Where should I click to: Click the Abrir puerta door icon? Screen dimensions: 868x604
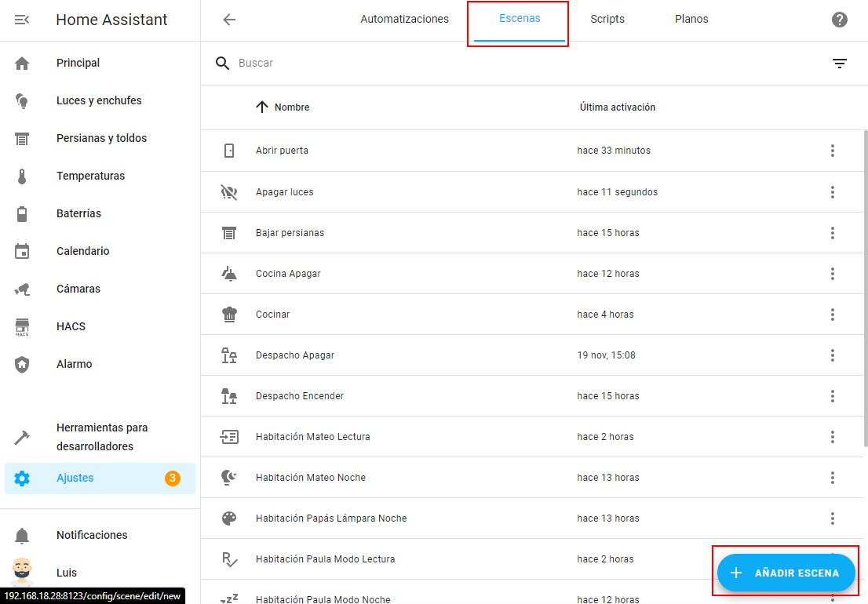pos(229,151)
